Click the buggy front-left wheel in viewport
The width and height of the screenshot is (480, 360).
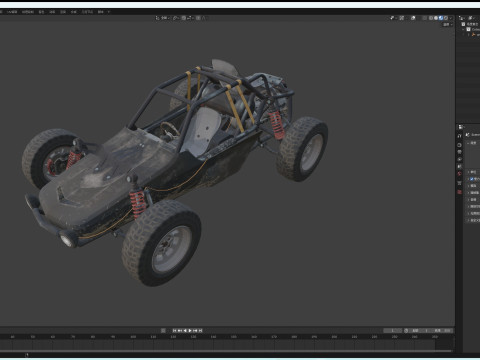coord(162,243)
